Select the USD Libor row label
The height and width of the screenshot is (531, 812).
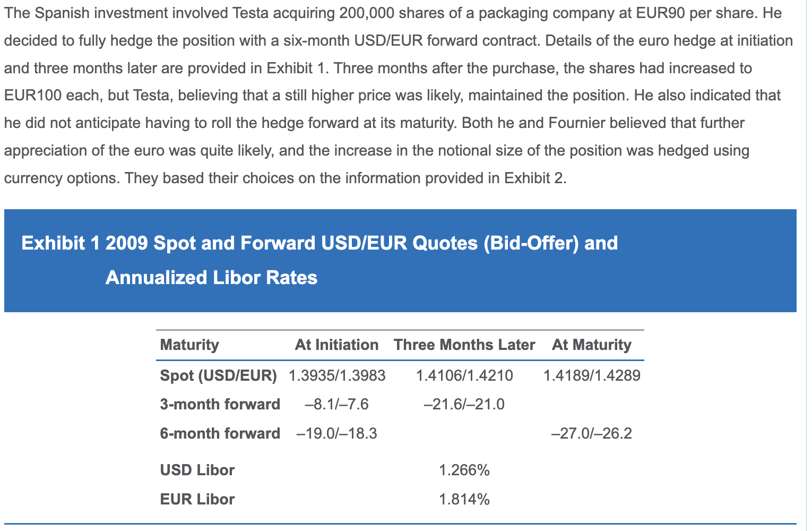point(197,470)
